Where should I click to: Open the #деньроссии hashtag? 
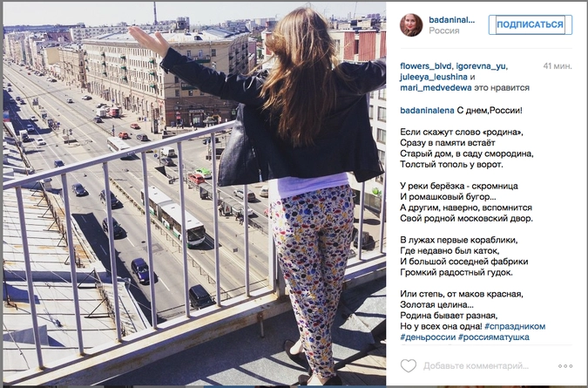click(428, 337)
